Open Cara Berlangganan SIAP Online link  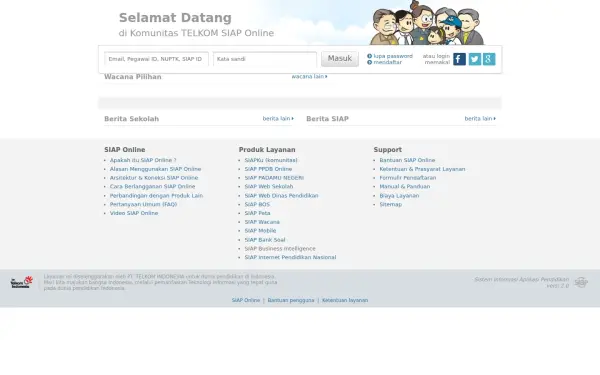click(x=152, y=187)
